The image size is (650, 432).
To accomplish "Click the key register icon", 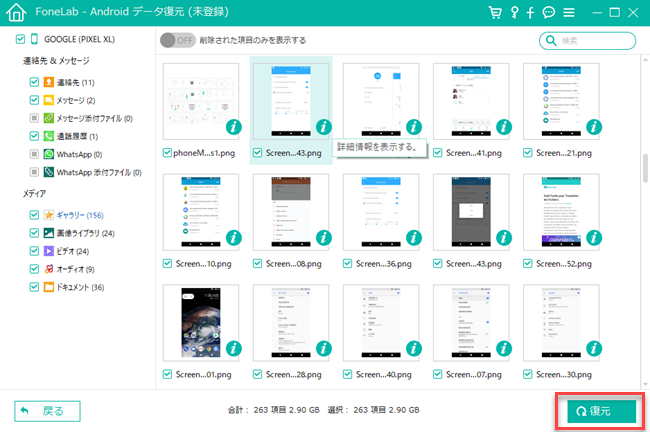I will tap(514, 12).
